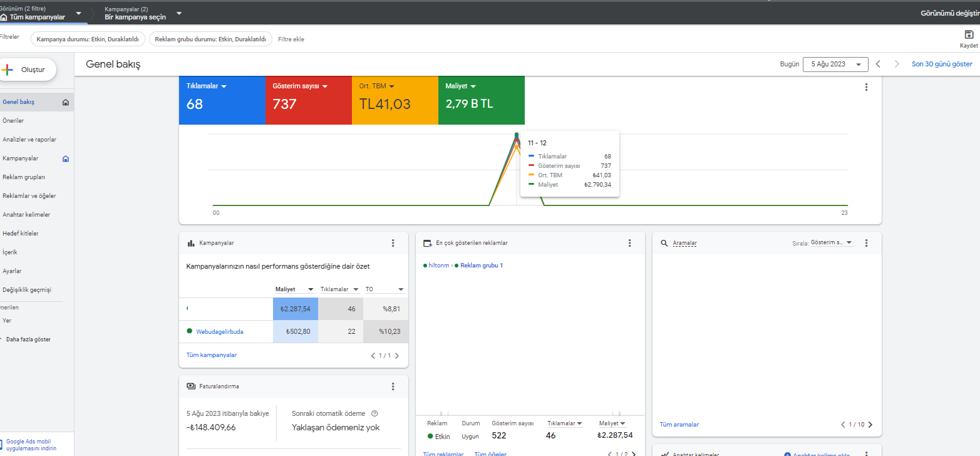The image size is (980, 456).
Task: Expand Daha fazla göster in sidebar
Action: click(x=28, y=339)
